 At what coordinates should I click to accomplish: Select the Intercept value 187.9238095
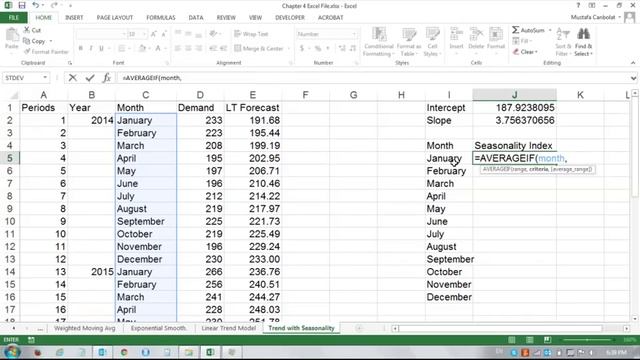coord(514,107)
